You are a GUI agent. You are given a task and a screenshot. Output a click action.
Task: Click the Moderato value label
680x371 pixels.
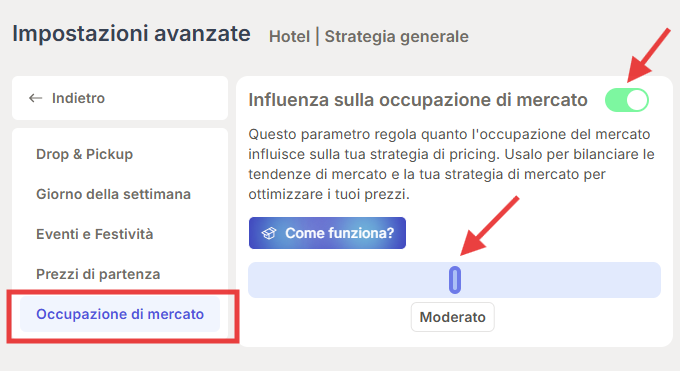coord(452,317)
